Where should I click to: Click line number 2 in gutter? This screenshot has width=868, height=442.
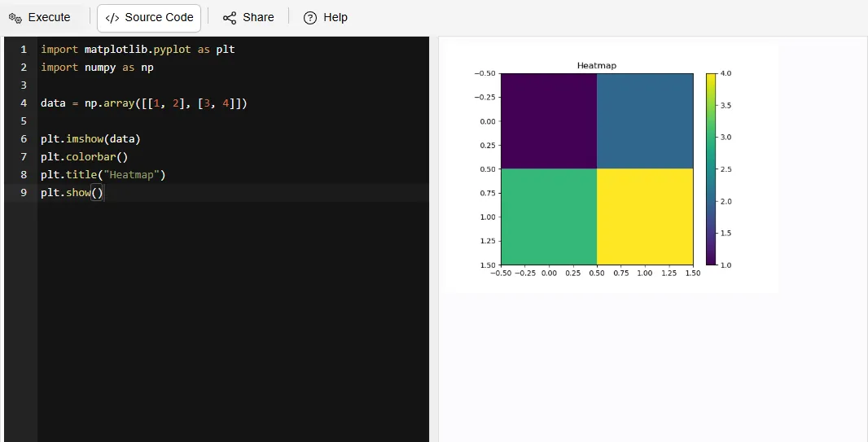click(x=24, y=67)
